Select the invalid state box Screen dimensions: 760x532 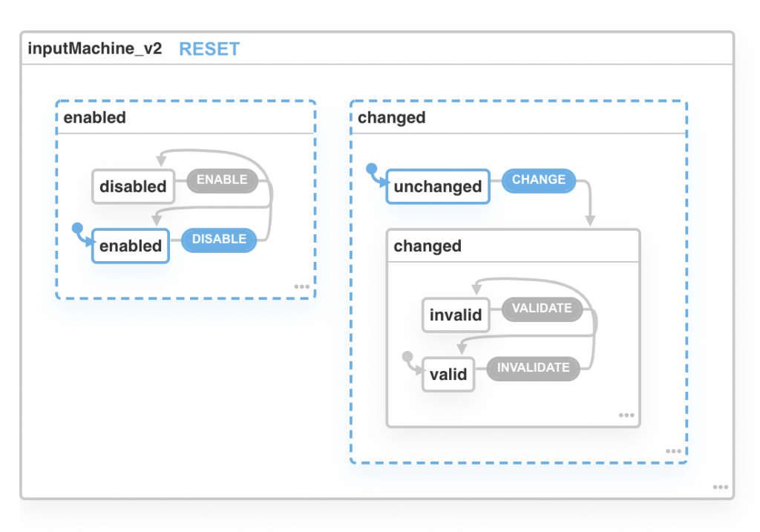pyautogui.click(x=456, y=315)
